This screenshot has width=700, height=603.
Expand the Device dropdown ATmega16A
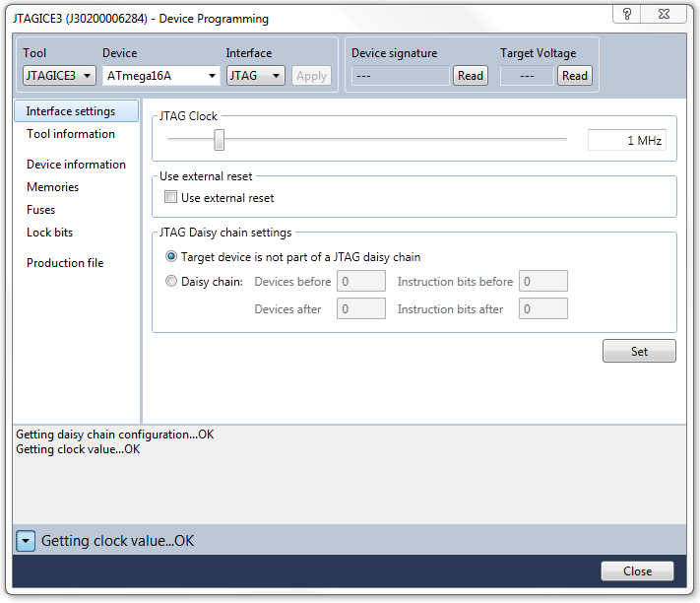[x=161, y=76]
